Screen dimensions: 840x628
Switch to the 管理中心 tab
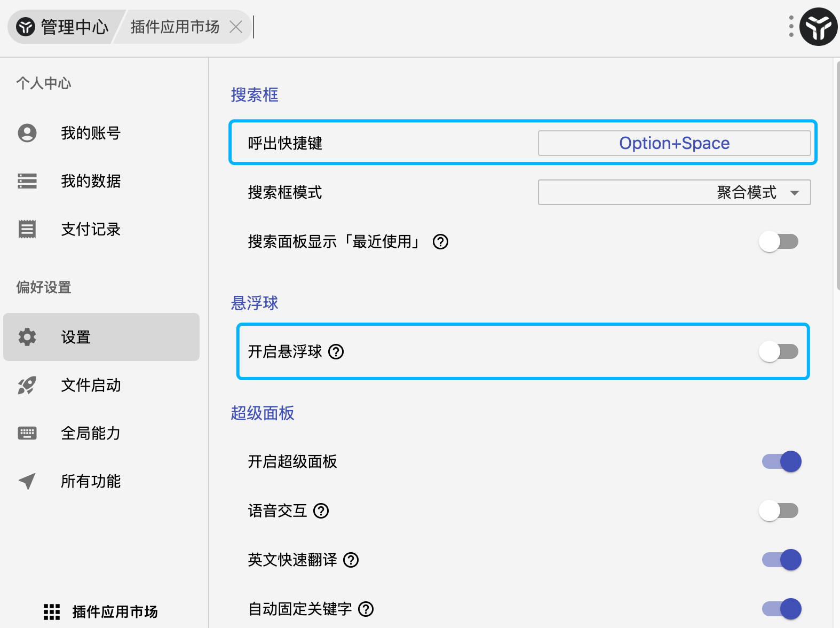coord(63,27)
